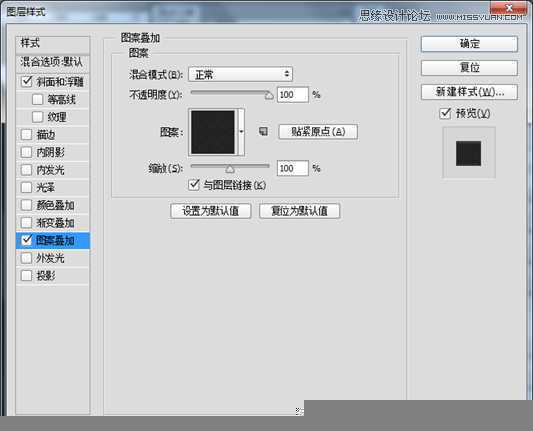Image resolution: width=533 pixels, height=431 pixels.
Task: Click the 缩放 percentage field
Action: coord(293,168)
